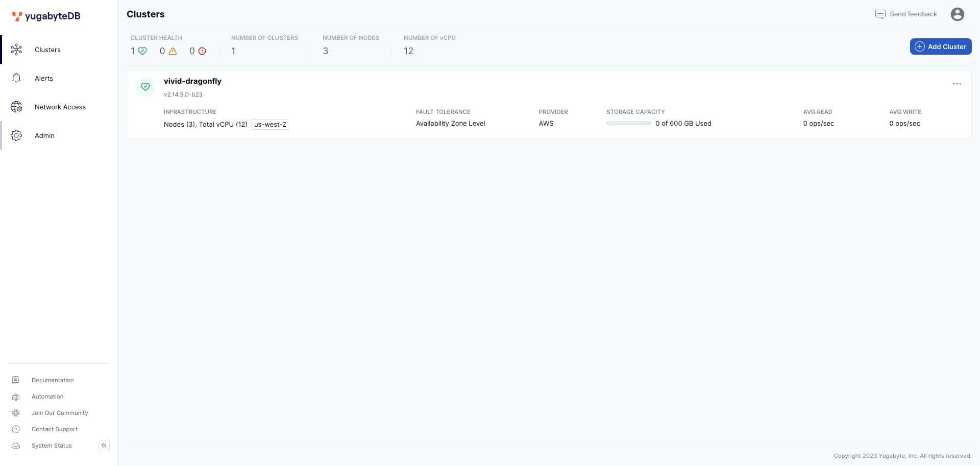Open the Automation link
Screen dimensions: 980x466
tap(47, 397)
